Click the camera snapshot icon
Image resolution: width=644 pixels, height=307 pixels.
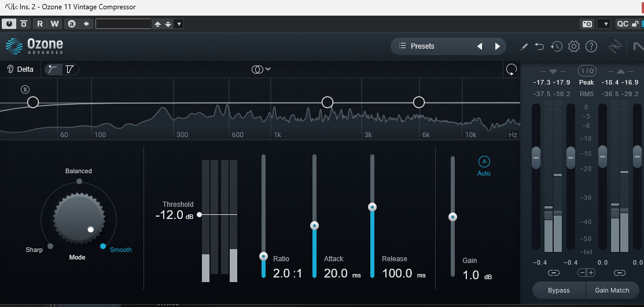click(587, 24)
